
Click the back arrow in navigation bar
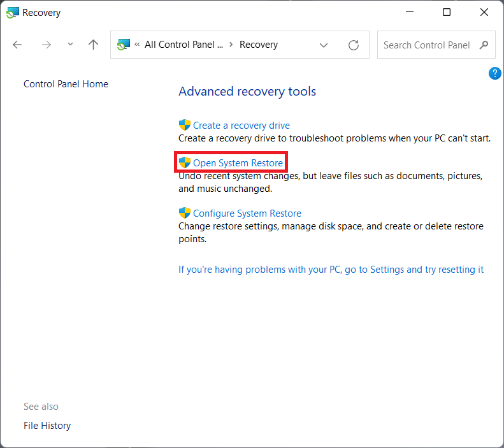17,45
